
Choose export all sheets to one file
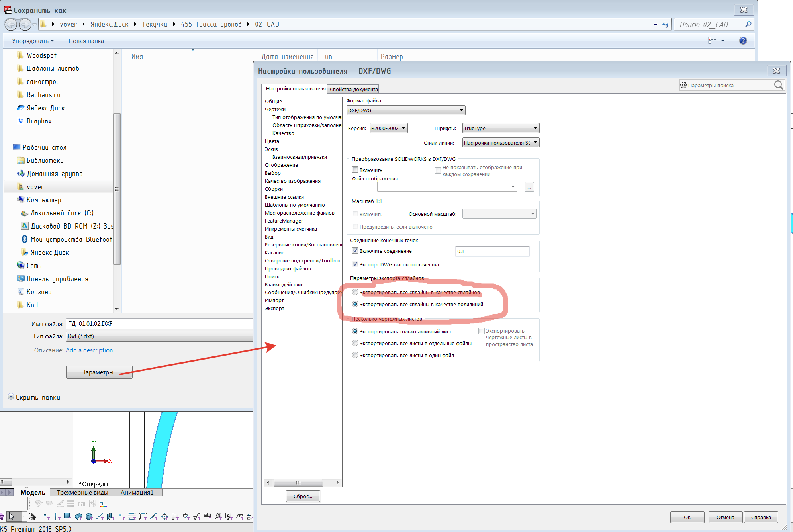pos(355,355)
